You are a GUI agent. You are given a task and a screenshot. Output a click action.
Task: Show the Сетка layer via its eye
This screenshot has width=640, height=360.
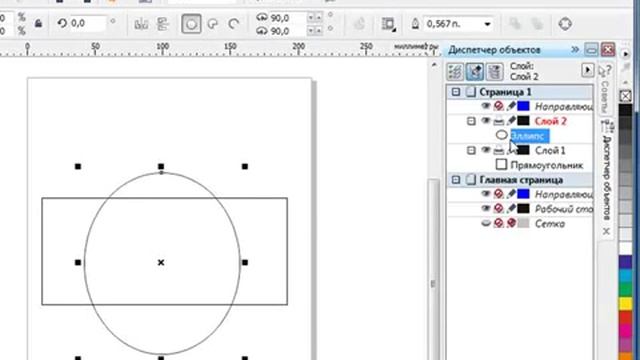click(x=486, y=223)
